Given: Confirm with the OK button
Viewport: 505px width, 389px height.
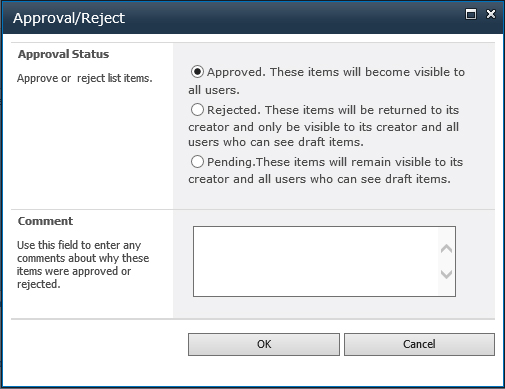Looking at the screenshot, I should (264, 344).
